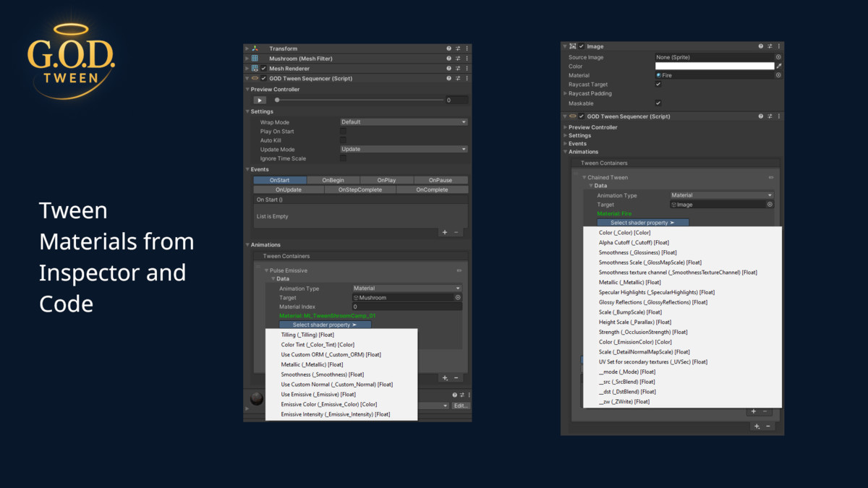Open presets for the Image component
The width and height of the screenshot is (868, 488).
point(770,46)
